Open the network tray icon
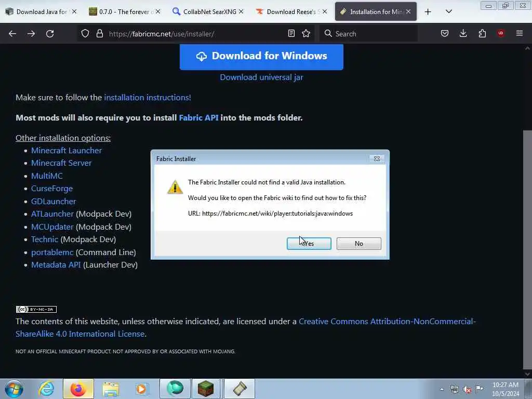The height and width of the screenshot is (399, 532). tap(454, 389)
